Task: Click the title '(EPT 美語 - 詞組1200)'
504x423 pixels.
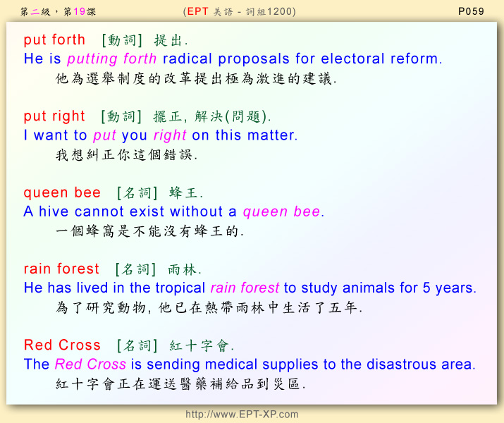Action: 240,11
